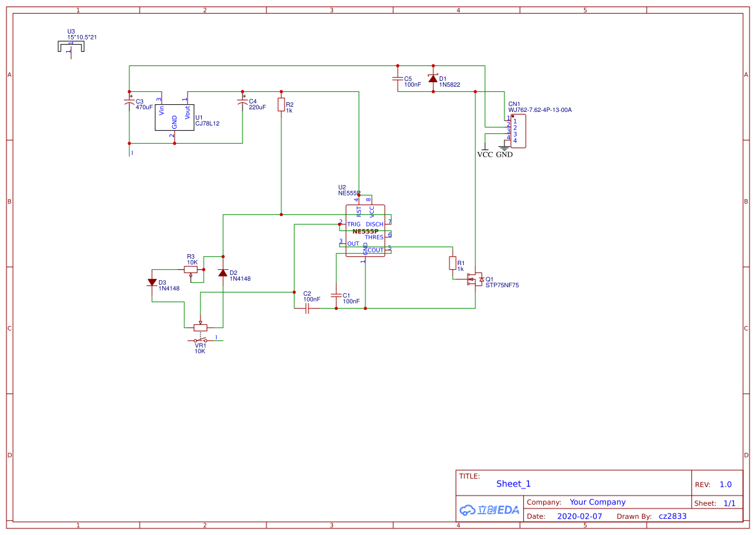Select the C1 capacitor symbol
The image size is (756, 535).
pyautogui.click(x=336, y=295)
